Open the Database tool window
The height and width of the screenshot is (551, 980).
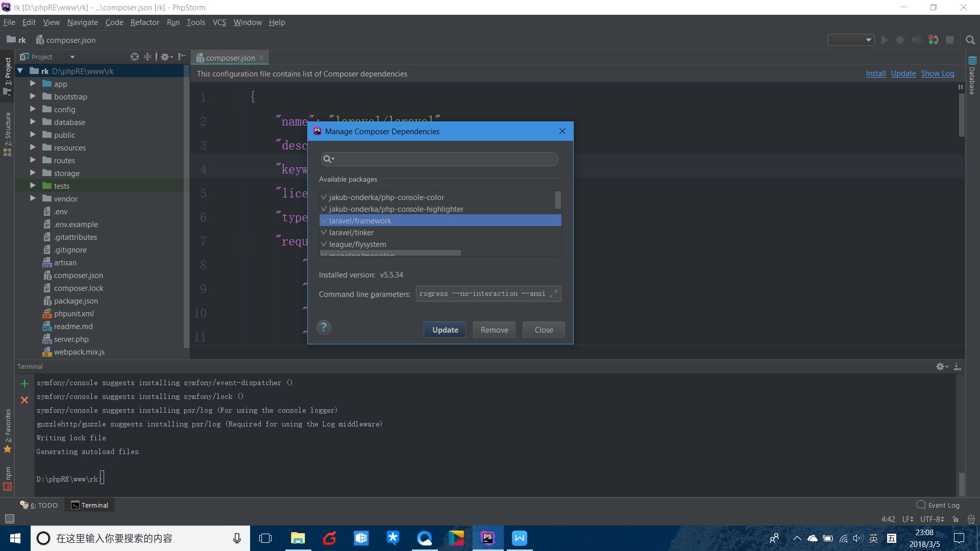click(972, 75)
